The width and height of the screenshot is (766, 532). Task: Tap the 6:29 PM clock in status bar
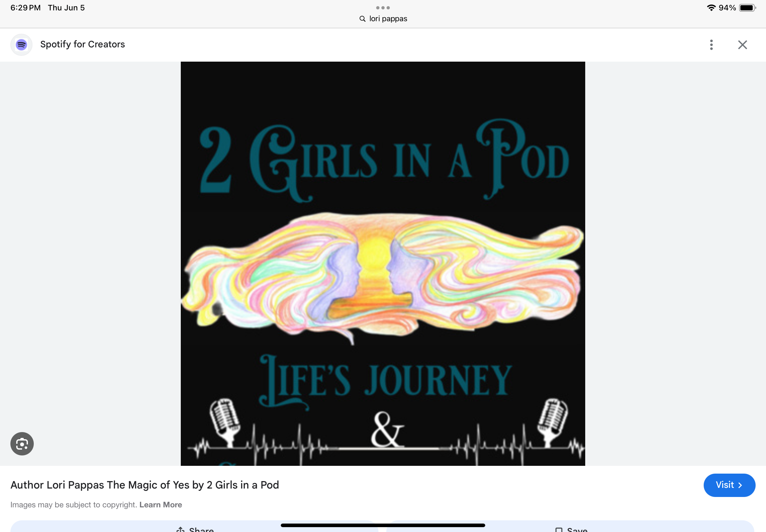coord(25,8)
